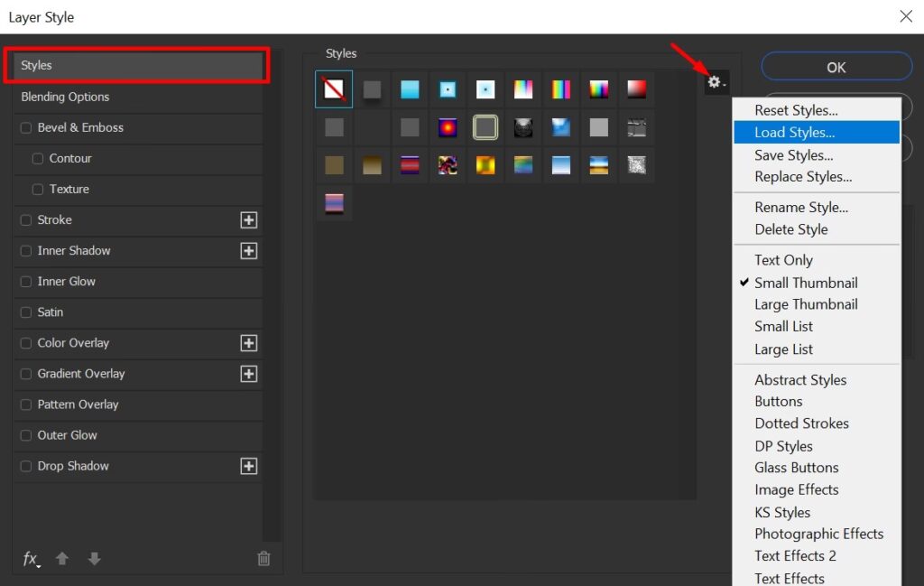Open Blending Options section
This screenshot has width=924, height=586.
click(65, 97)
